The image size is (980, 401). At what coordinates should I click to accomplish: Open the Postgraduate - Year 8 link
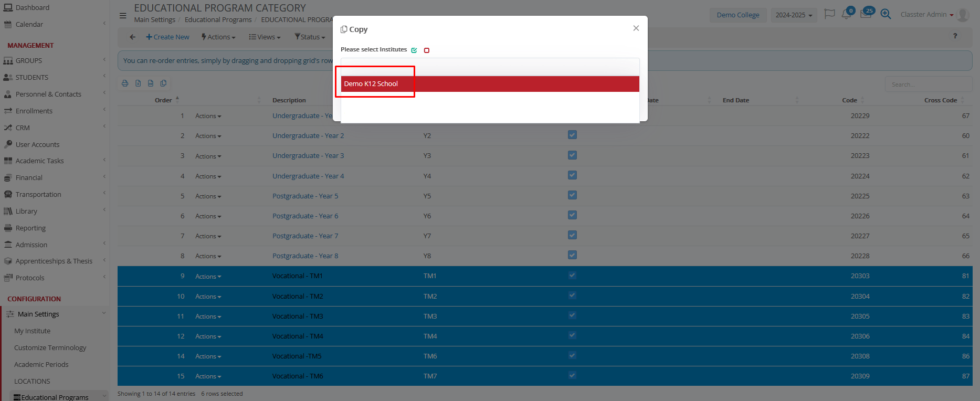[x=305, y=256]
